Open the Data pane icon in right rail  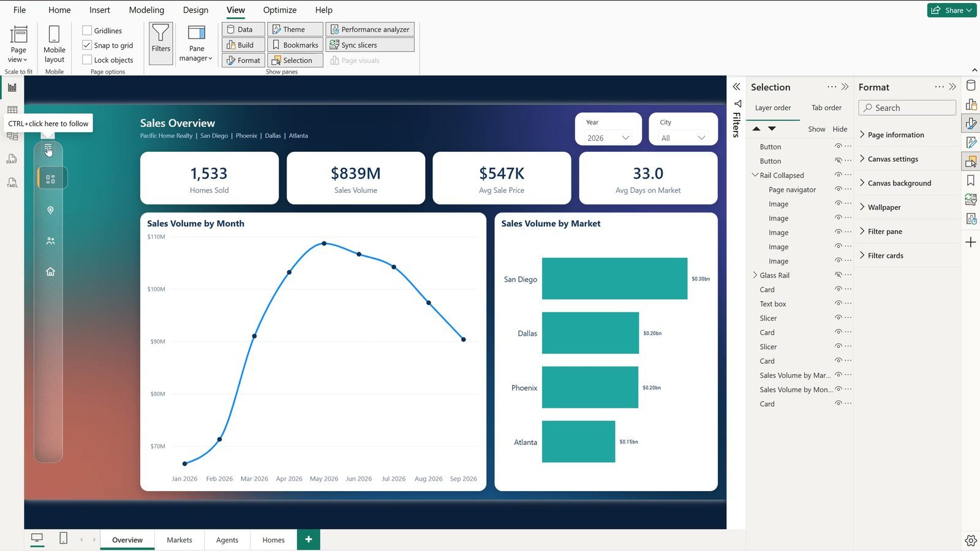(971, 86)
